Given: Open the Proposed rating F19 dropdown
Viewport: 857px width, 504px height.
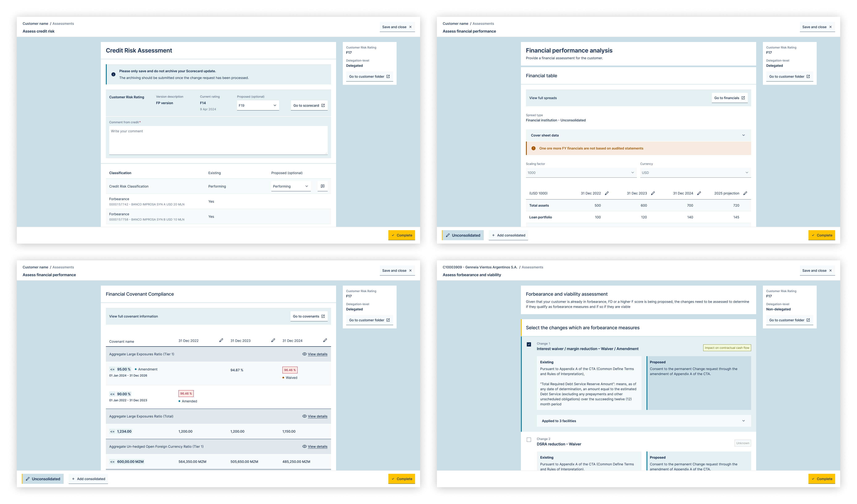Looking at the screenshot, I should pyautogui.click(x=258, y=105).
